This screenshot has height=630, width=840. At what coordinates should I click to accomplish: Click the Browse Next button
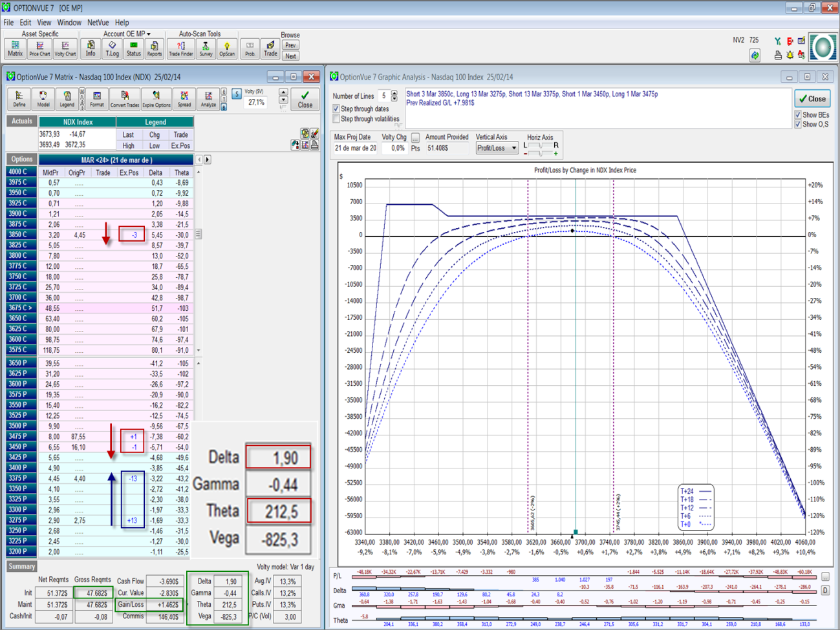click(291, 56)
